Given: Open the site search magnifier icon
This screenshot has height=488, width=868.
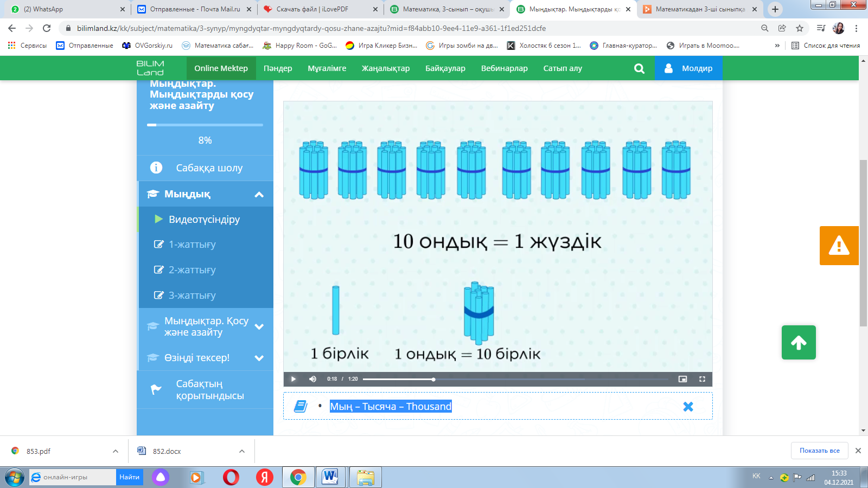Looking at the screenshot, I should point(640,68).
